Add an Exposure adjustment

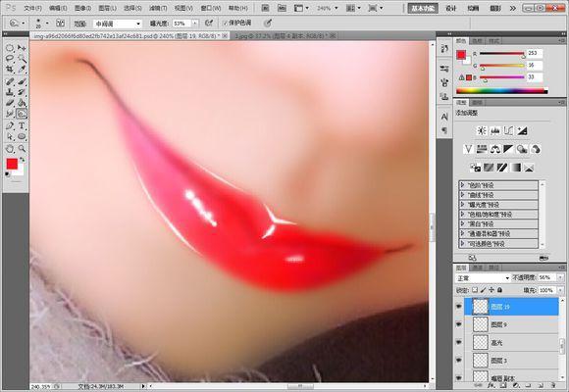point(522,131)
